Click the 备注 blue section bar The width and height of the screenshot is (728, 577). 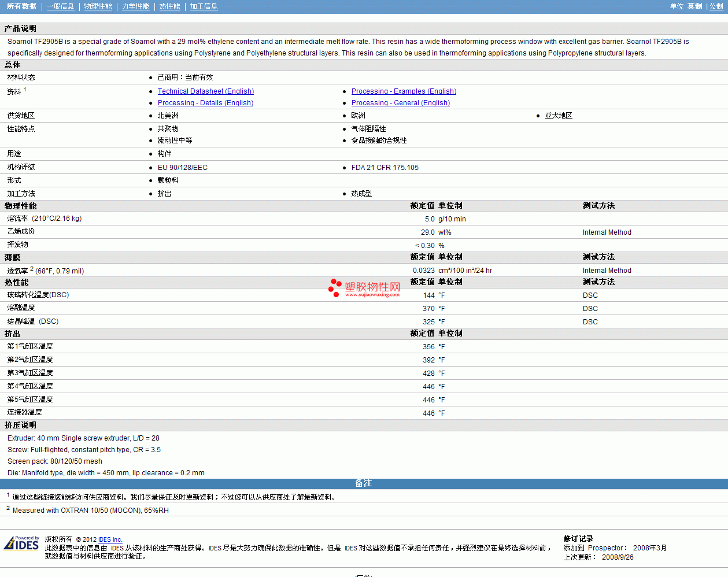363,483
